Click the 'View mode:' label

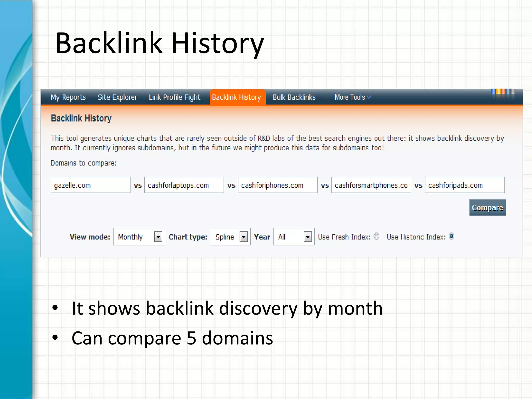(90, 237)
